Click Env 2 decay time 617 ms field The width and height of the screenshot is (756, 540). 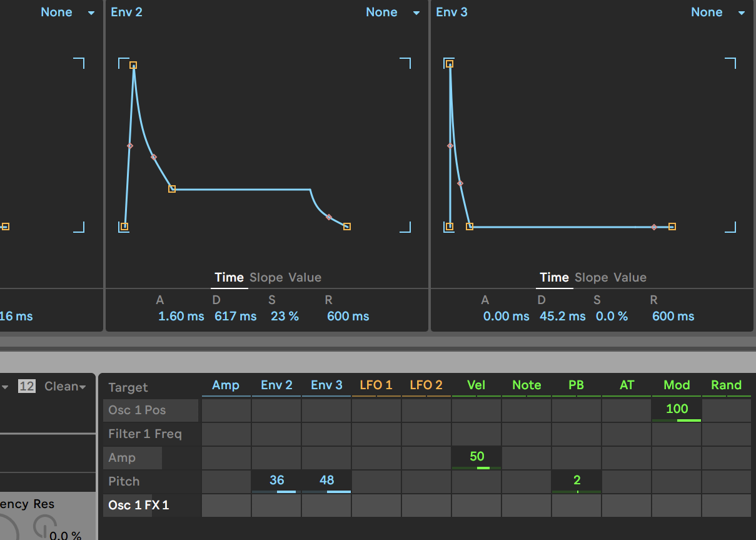pos(235,316)
